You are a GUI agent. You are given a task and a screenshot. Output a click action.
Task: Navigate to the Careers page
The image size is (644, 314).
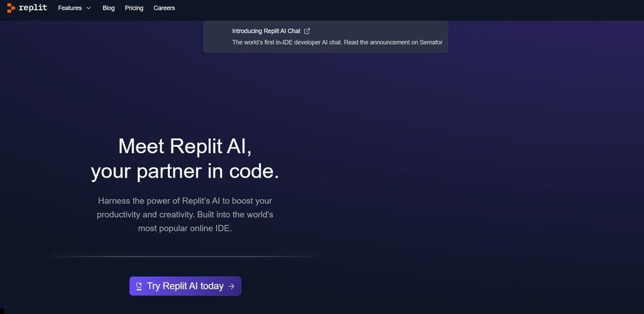click(164, 8)
